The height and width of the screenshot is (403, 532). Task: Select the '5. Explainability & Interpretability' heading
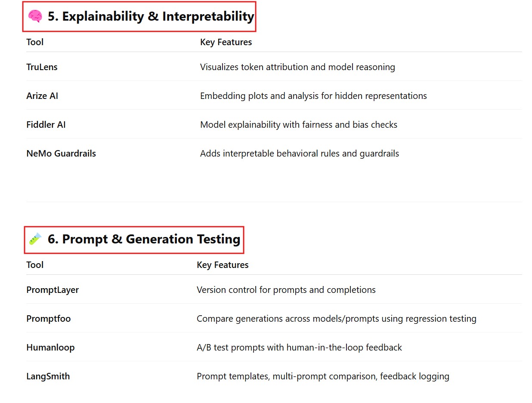pos(151,16)
